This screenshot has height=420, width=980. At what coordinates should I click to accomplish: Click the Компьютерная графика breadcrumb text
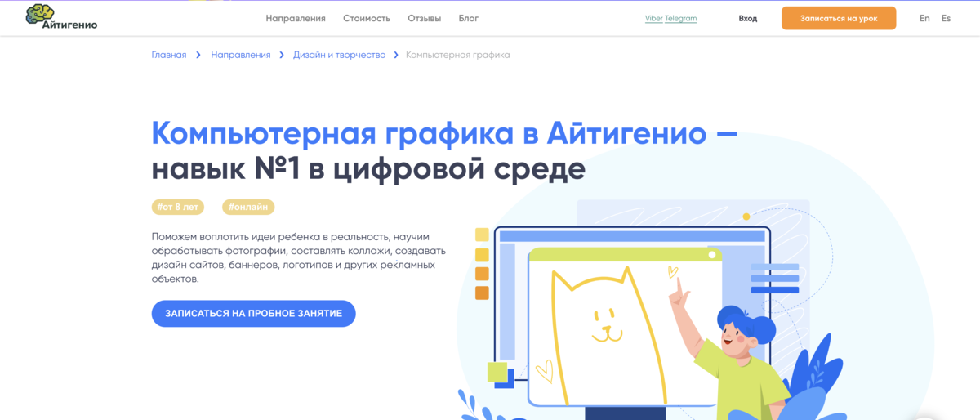(x=457, y=55)
